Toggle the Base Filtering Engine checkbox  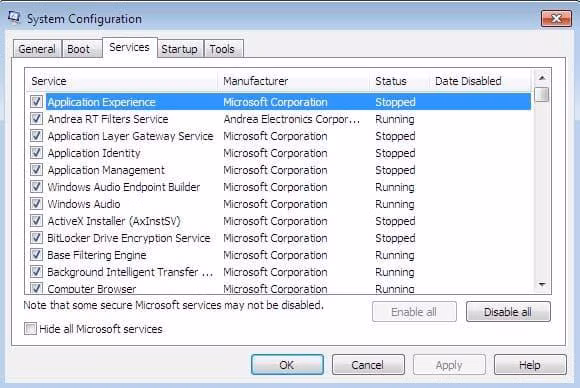coord(36,254)
